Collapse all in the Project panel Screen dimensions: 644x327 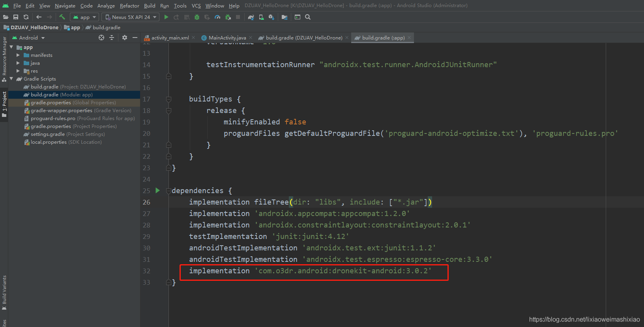click(x=112, y=38)
